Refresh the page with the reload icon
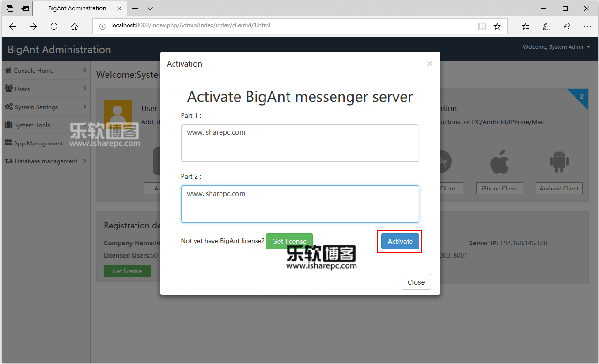This screenshot has height=364, width=599. pos(54,27)
